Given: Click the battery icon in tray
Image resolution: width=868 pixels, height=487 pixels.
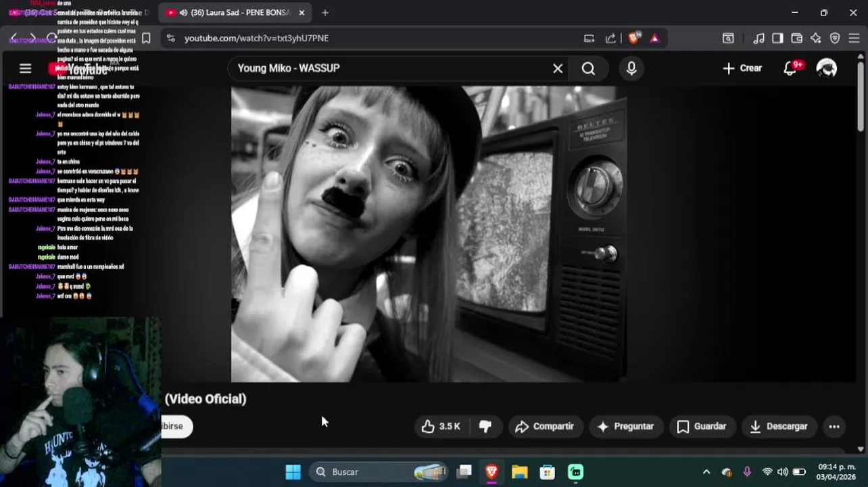Looking at the screenshot, I should pos(799,471).
